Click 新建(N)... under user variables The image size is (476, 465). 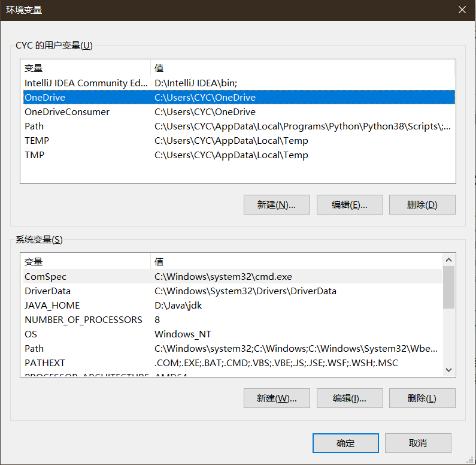click(x=277, y=205)
